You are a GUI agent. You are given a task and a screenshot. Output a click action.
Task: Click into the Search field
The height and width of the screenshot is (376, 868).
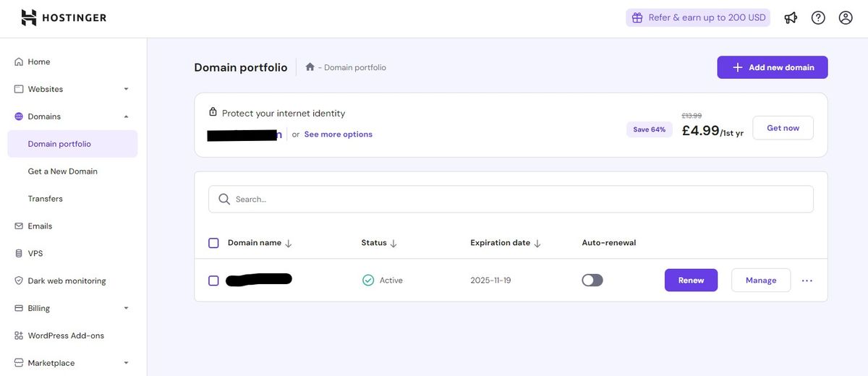pos(511,199)
